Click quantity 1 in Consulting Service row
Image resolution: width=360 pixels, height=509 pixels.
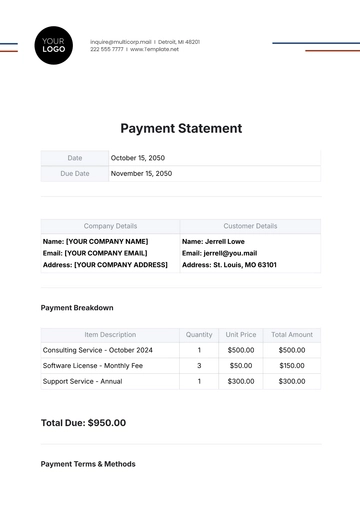tap(199, 350)
